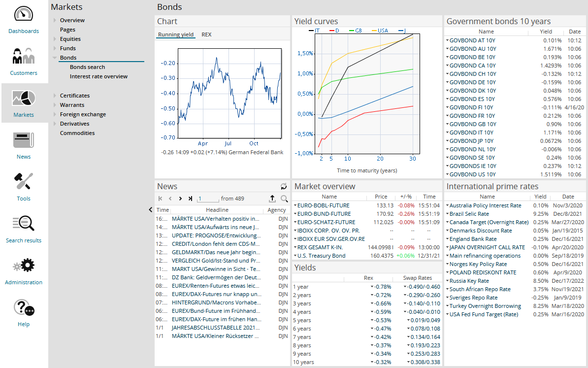Jump to the last news page
This screenshot has width=588, height=368.
(x=190, y=199)
